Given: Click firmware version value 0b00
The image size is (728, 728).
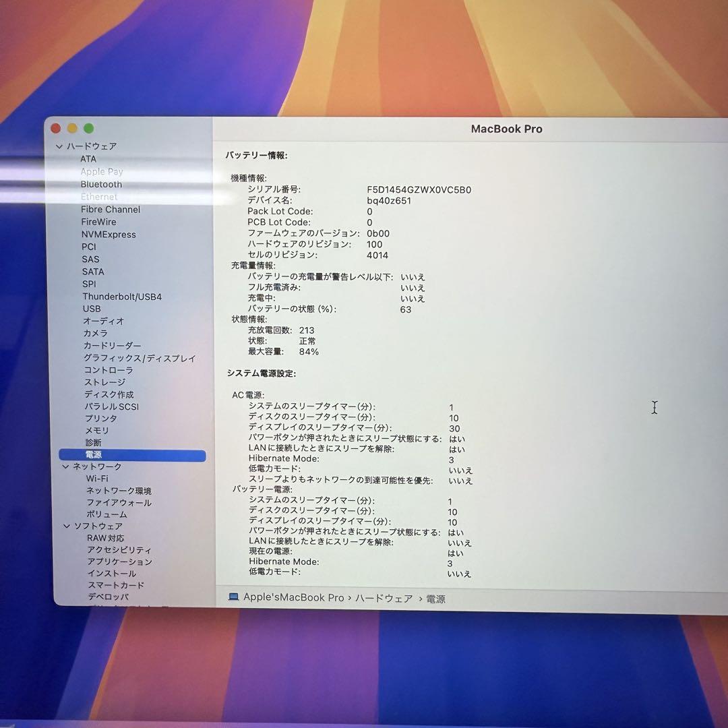Looking at the screenshot, I should (378, 233).
